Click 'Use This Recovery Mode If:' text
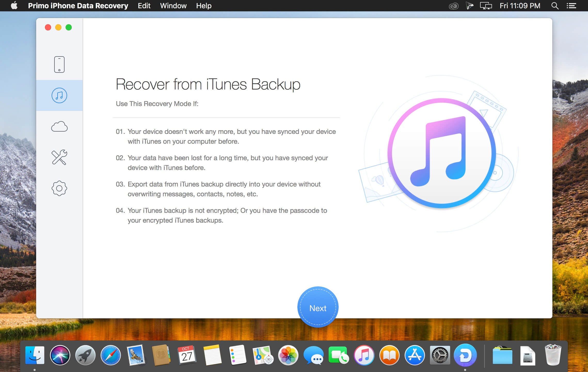Screen dimensions: 588x372 [157, 104]
